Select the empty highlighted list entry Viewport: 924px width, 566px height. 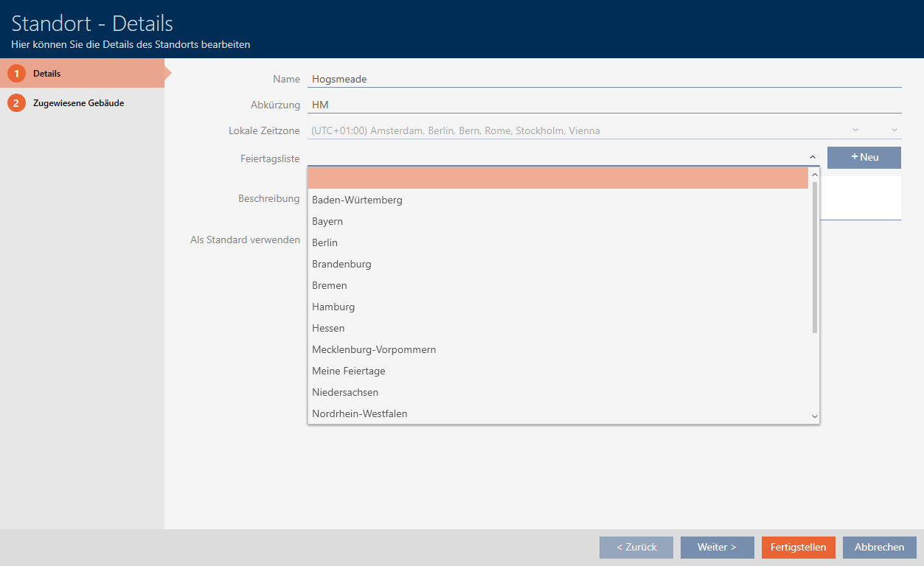(x=557, y=178)
